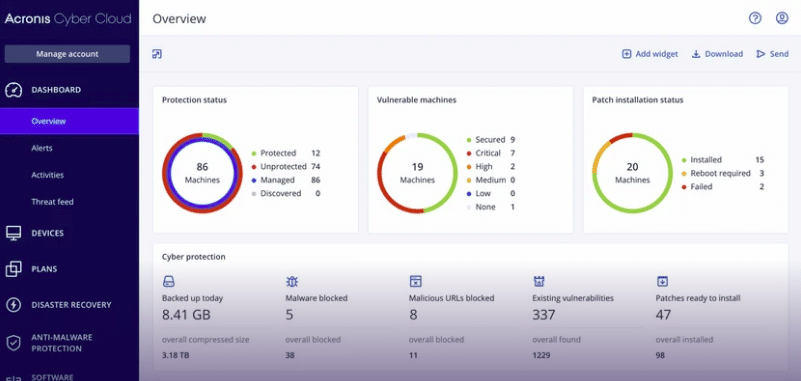Click the Critical 7 legend entry

point(490,153)
